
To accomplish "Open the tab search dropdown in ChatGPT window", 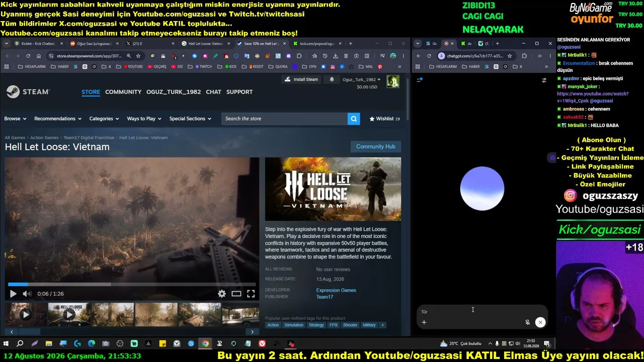I will pos(418,44).
